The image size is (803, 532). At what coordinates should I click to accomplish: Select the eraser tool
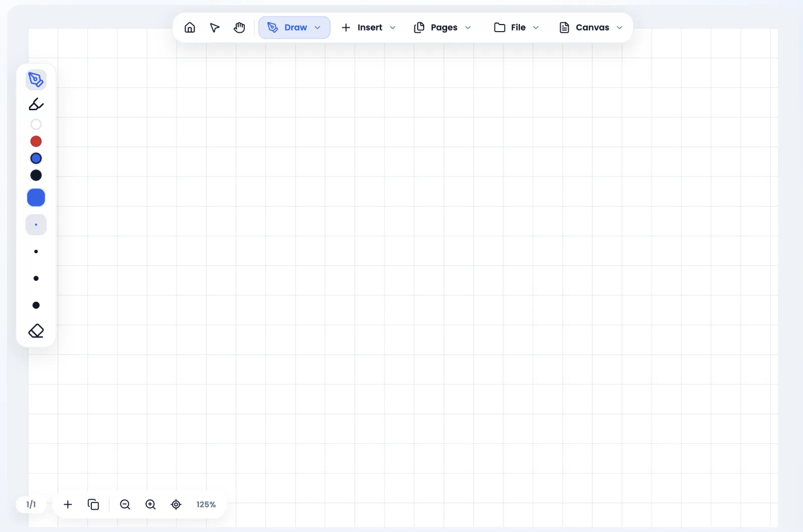pos(36,331)
